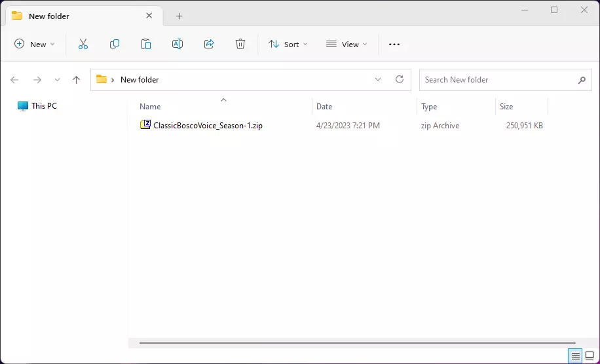This screenshot has height=364, width=600.
Task: Click the Paste clipboard icon
Action: coord(146,45)
